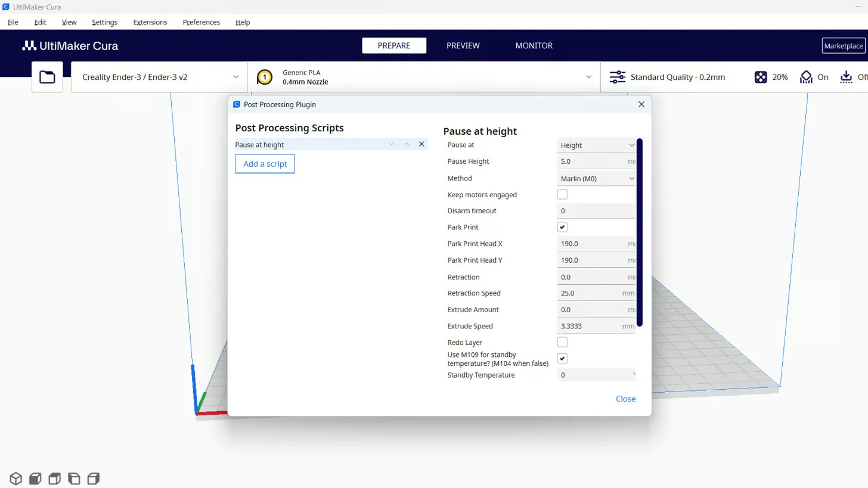Expand the Creality Ender-3 printer selector

pyautogui.click(x=159, y=77)
